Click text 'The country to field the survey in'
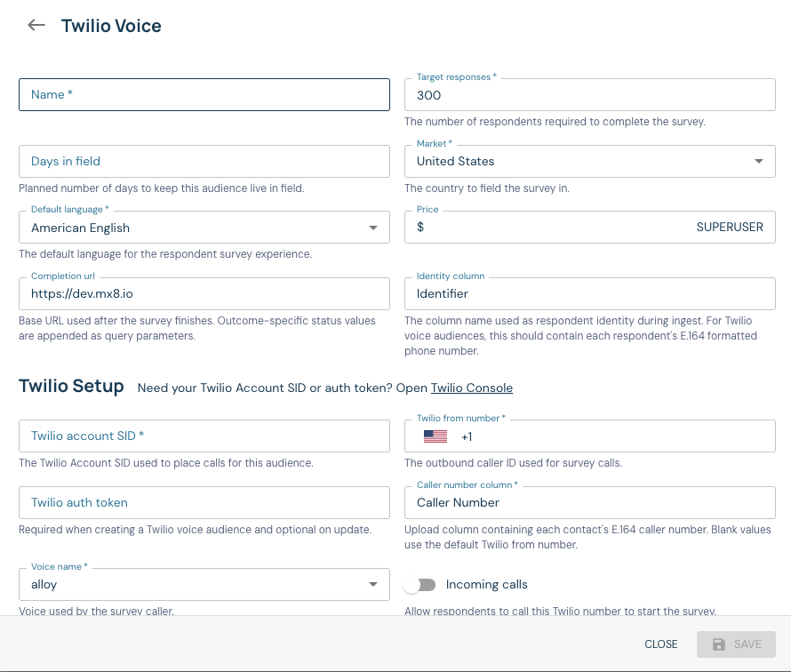791x672 pixels. click(x=487, y=188)
